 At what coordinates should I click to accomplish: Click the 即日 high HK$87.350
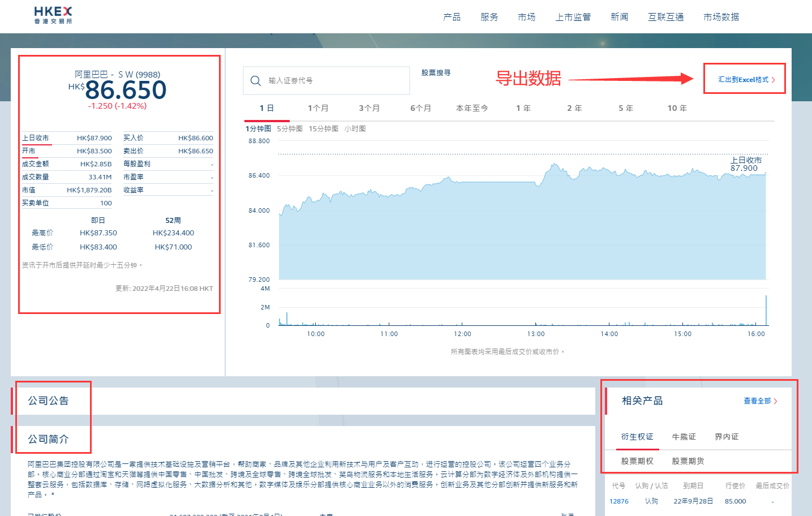(x=98, y=233)
